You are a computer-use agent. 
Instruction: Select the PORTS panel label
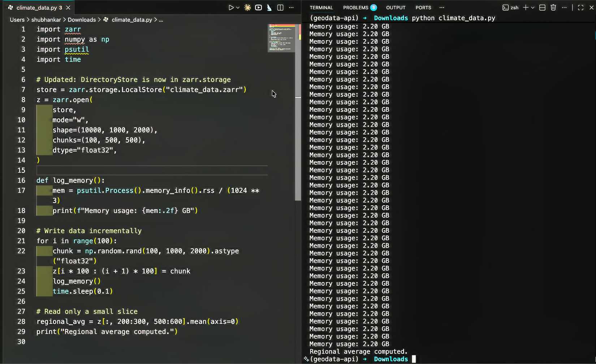click(423, 7)
